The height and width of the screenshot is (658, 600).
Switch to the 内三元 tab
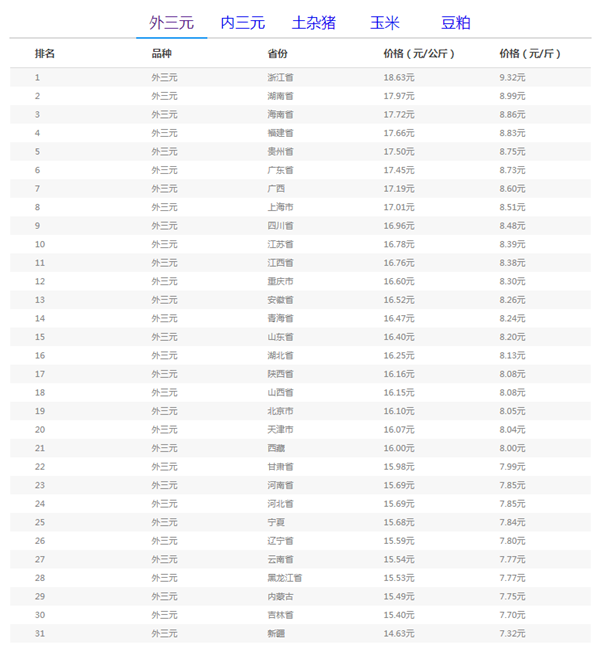tap(243, 22)
